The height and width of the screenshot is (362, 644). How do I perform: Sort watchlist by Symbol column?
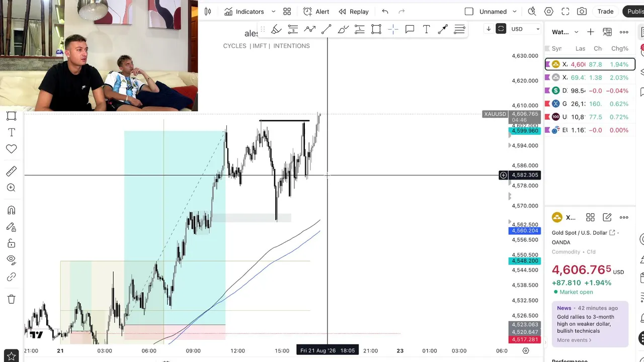pos(556,48)
